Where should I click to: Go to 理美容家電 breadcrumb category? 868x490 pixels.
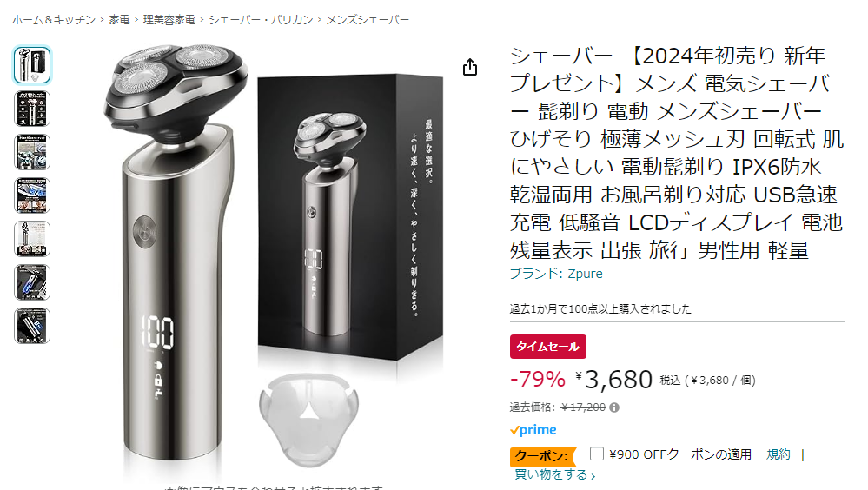[x=169, y=20]
